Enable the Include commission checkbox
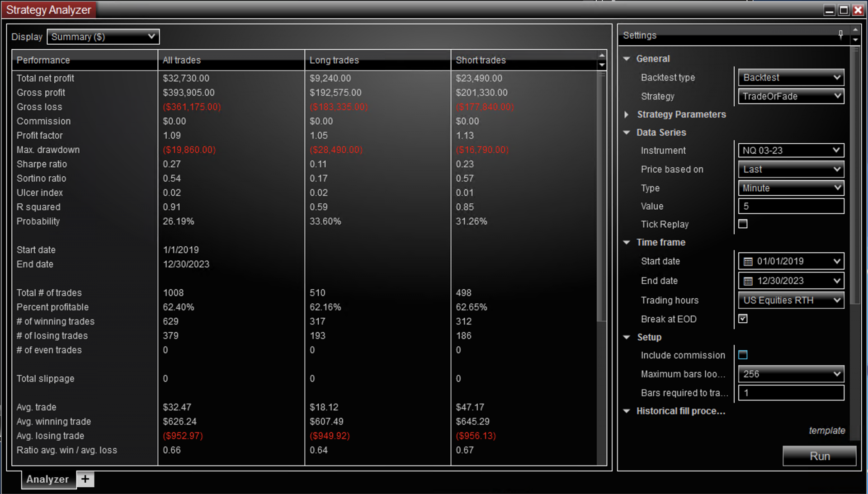Image resolution: width=868 pixels, height=494 pixels. (x=743, y=355)
